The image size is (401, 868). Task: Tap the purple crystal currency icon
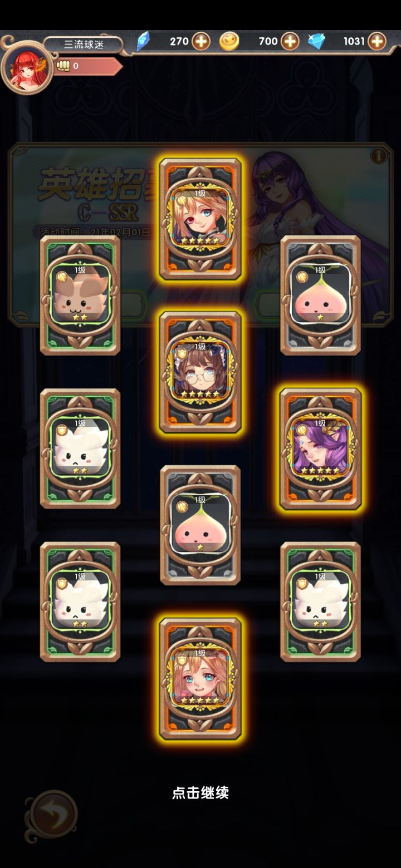coord(143,41)
